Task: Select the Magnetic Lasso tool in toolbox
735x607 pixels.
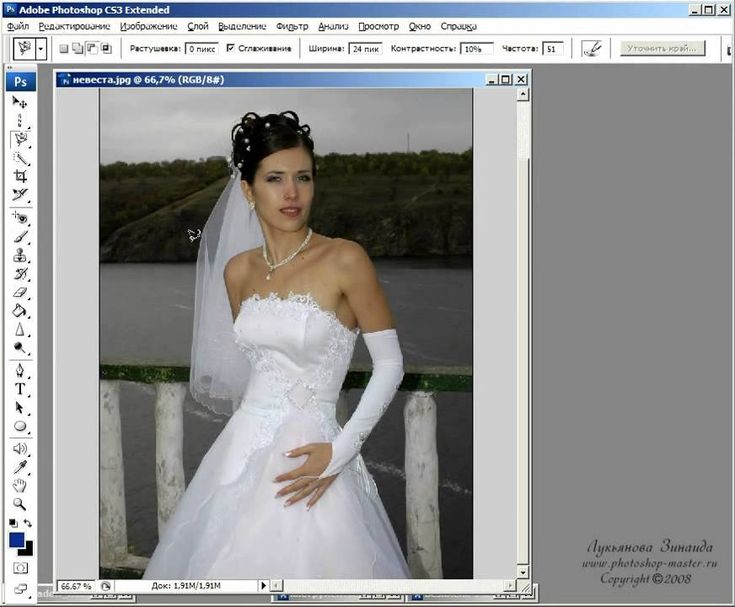Action: [x=20, y=139]
